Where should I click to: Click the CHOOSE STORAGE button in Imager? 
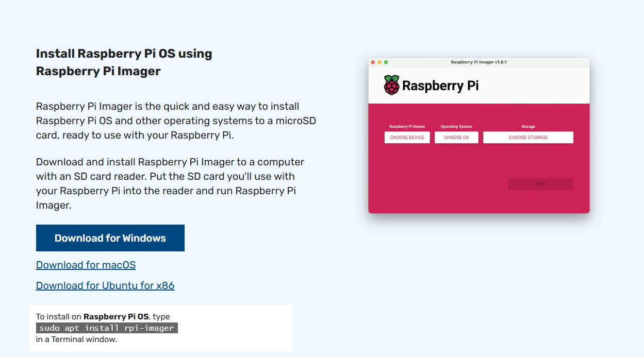pos(528,138)
